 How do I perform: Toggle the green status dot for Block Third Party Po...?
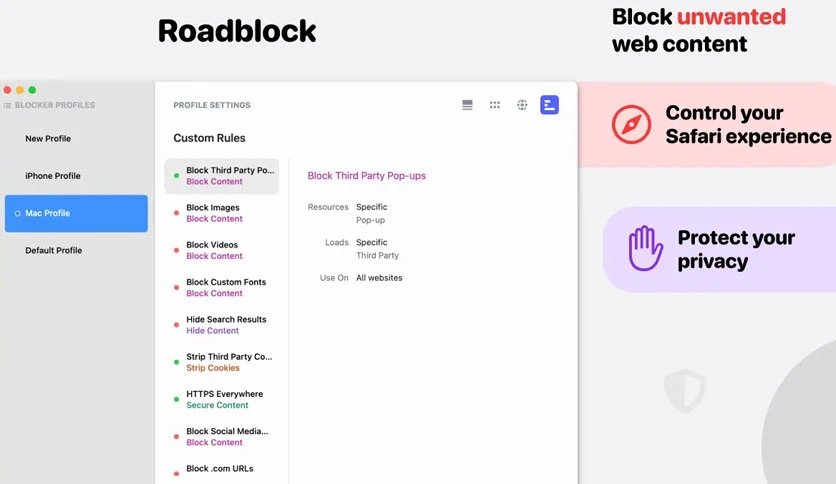click(x=176, y=175)
